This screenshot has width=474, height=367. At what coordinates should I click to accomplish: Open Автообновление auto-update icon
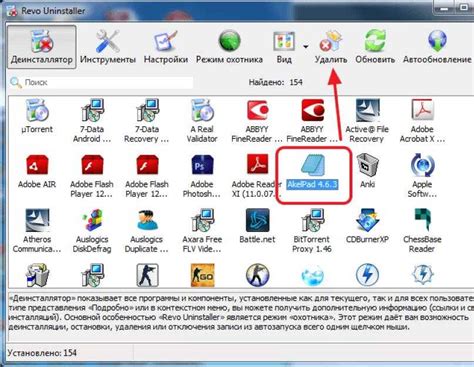coord(437,47)
